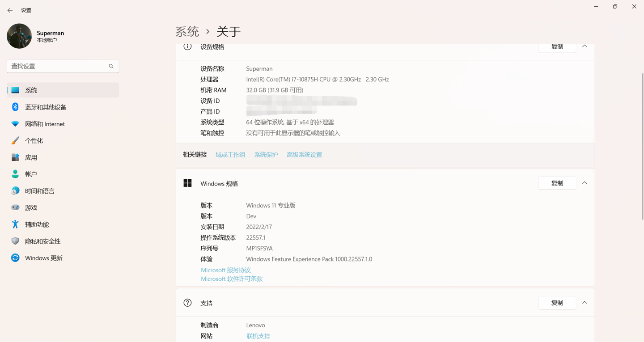
Task: Select the OS build value 22557.1
Action: click(x=256, y=238)
